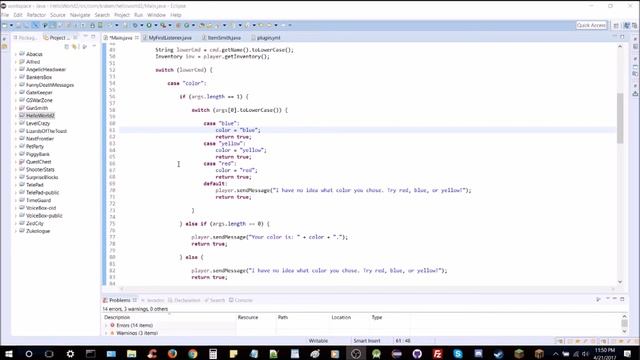Click the Quick Access search field
Screen dimensions: 640x360
pyautogui.click(x=591, y=25)
